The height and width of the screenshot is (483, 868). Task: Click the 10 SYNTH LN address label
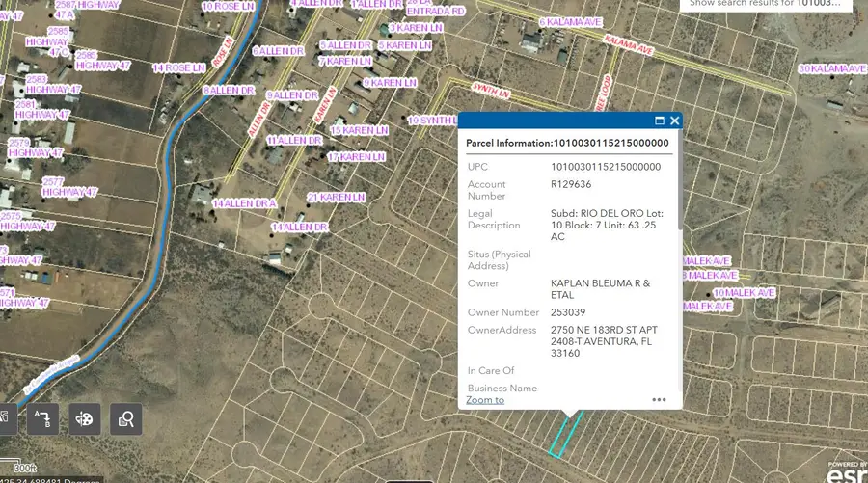tap(433, 121)
